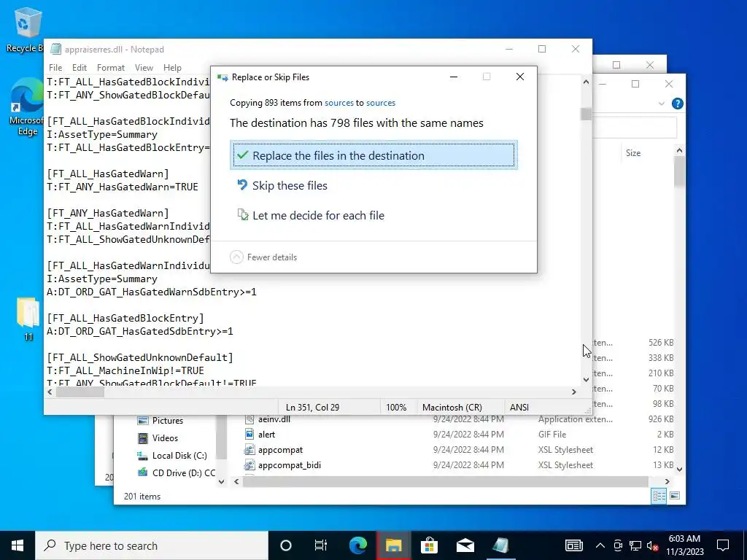The width and height of the screenshot is (747, 560).
Task: Minimize the Replace or Skip Files dialog
Action: point(454,77)
